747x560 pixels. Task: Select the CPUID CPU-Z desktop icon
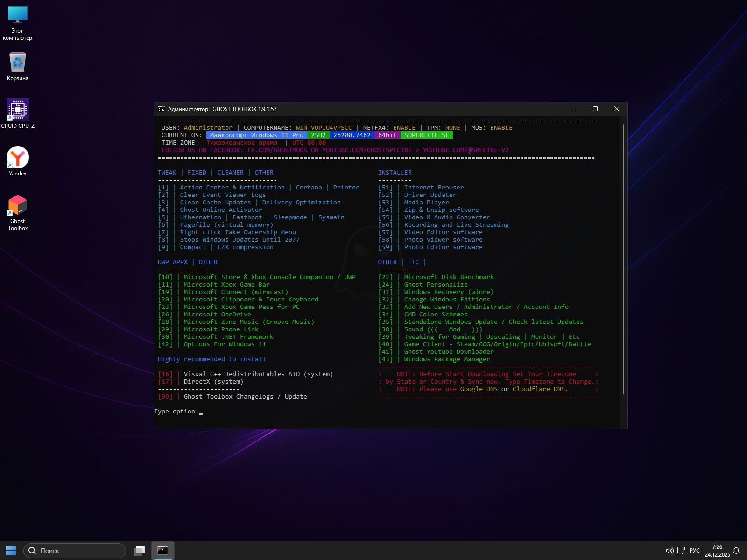tap(18, 110)
